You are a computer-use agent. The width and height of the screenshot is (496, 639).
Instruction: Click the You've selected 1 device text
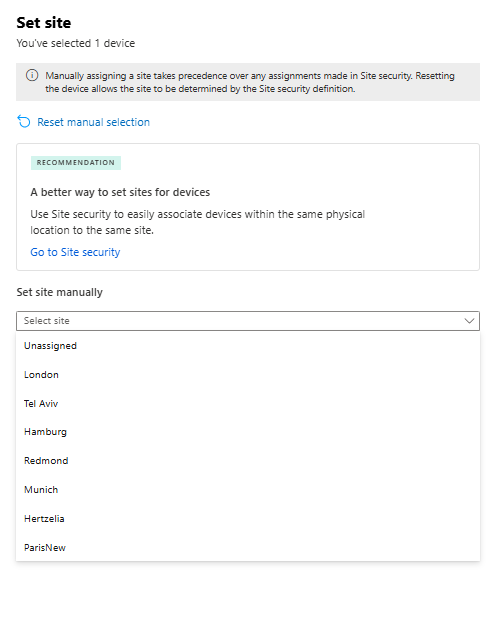[x=75, y=43]
